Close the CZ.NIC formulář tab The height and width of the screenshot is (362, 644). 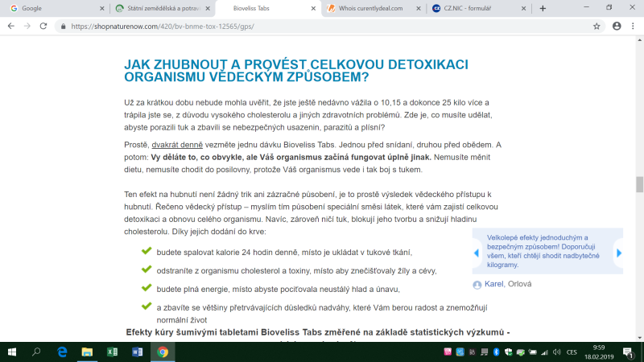coord(523,8)
